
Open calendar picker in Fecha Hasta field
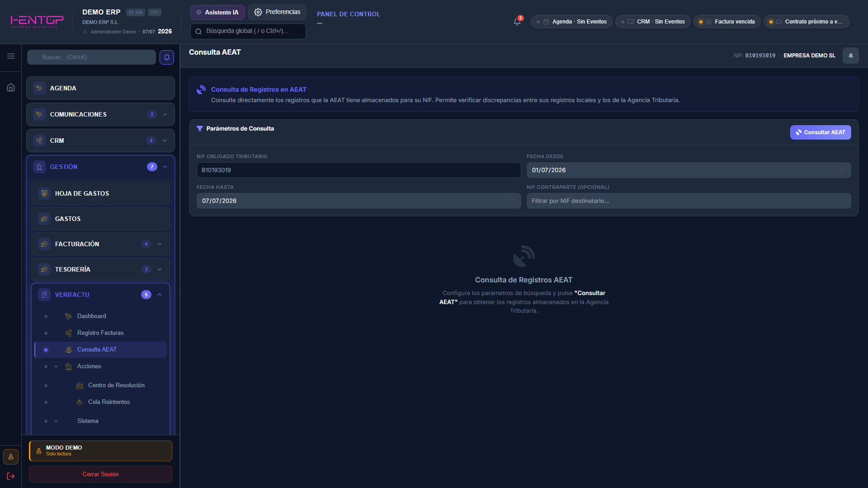pyautogui.click(x=512, y=201)
